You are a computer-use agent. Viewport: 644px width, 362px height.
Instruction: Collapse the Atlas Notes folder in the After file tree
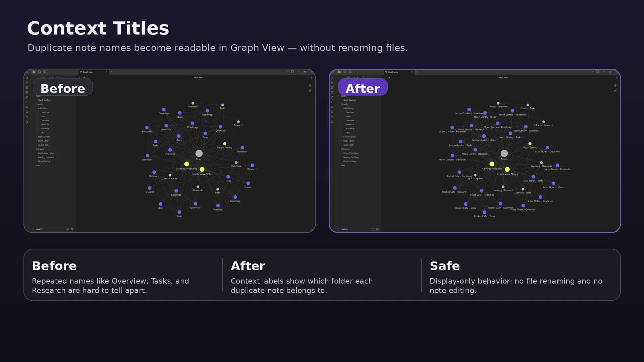coord(348,108)
